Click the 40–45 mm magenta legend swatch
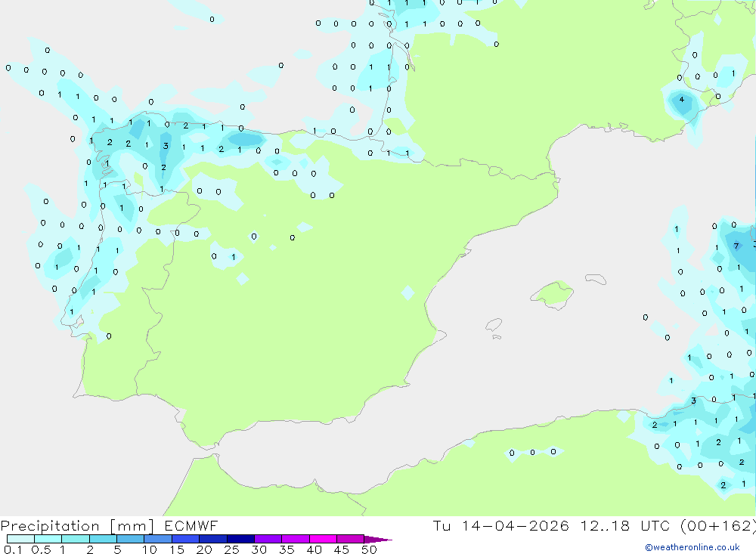The height and width of the screenshot is (554, 756). (323, 539)
